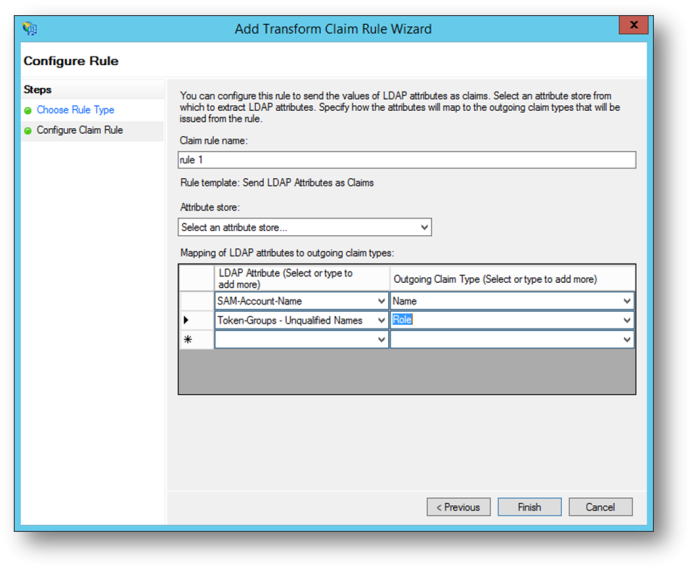Viewport: 690px width, 568px height.
Task: Cancel the wizard
Action: click(x=600, y=507)
